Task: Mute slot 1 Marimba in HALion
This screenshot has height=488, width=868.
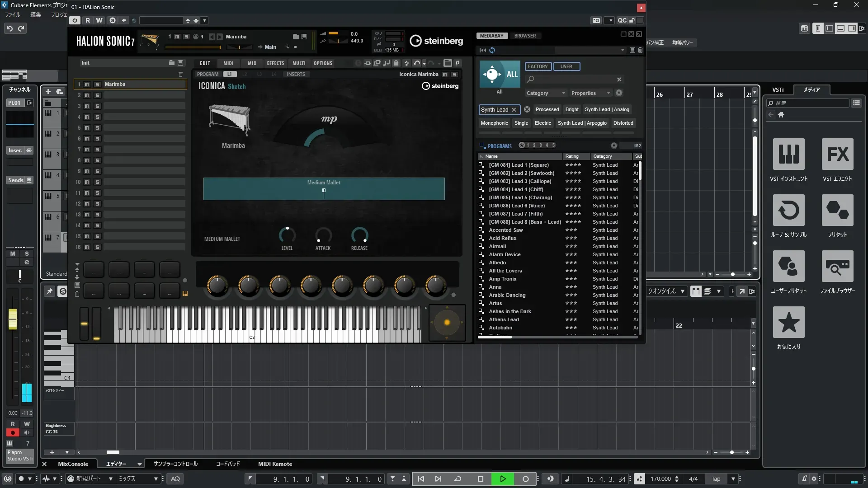Action: [x=87, y=84]
